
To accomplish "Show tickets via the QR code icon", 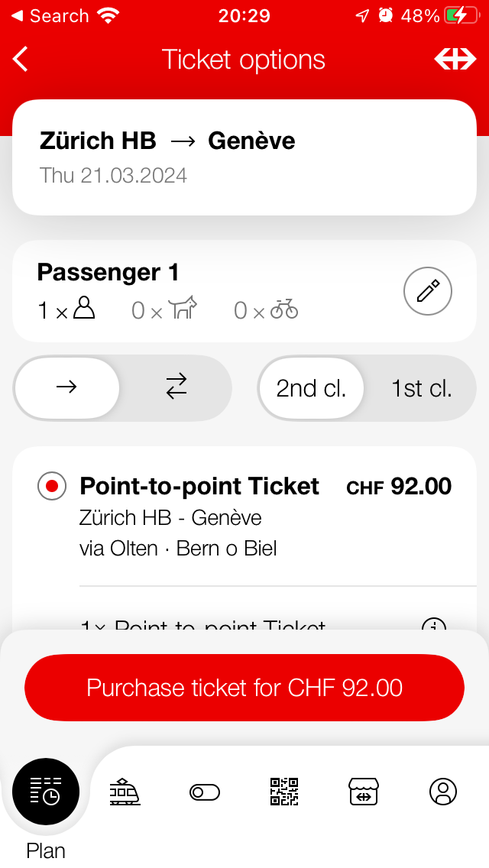I will (x=283, y=792).
